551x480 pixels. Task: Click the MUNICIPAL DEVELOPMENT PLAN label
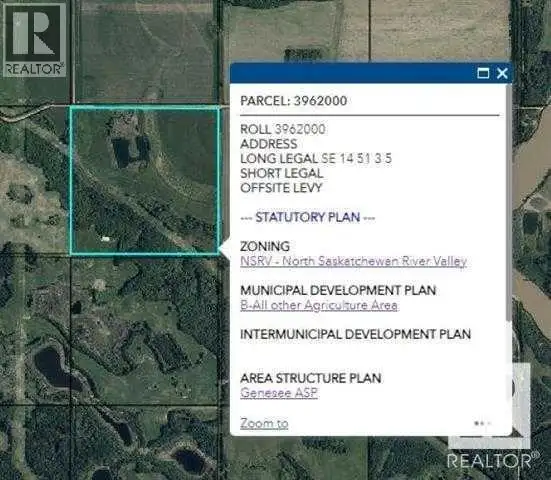[338, 290]
